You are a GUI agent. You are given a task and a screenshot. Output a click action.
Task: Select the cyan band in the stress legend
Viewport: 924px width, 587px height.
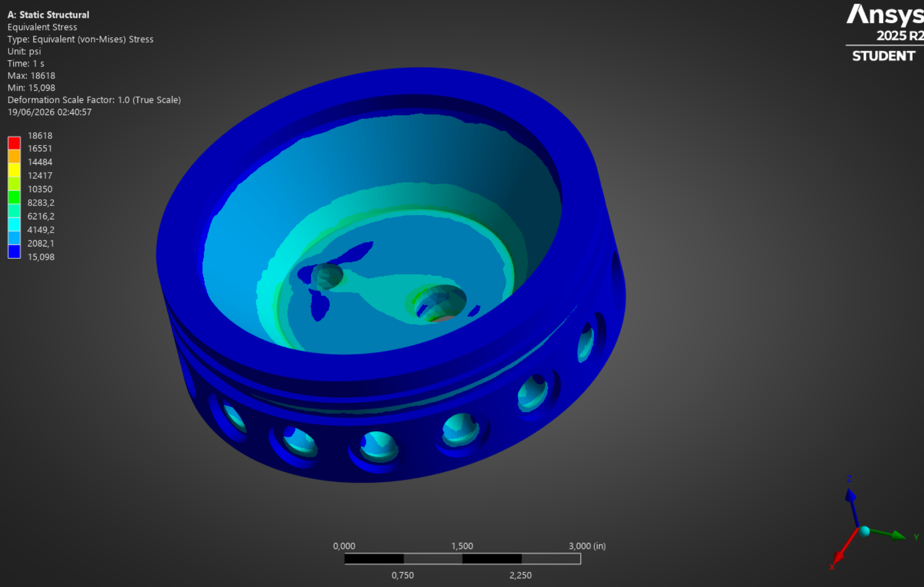pyautogui.click(x=14, y=224)
